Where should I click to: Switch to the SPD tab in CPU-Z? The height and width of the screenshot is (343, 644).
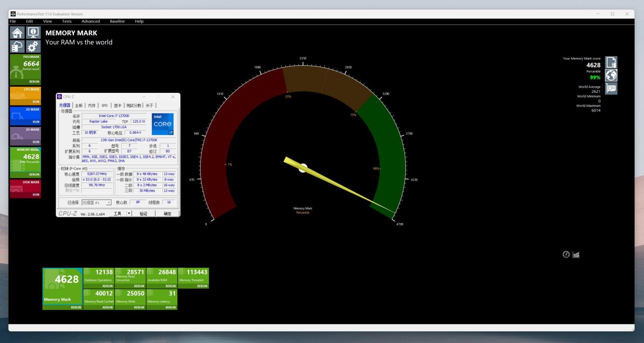coord(105,105)
